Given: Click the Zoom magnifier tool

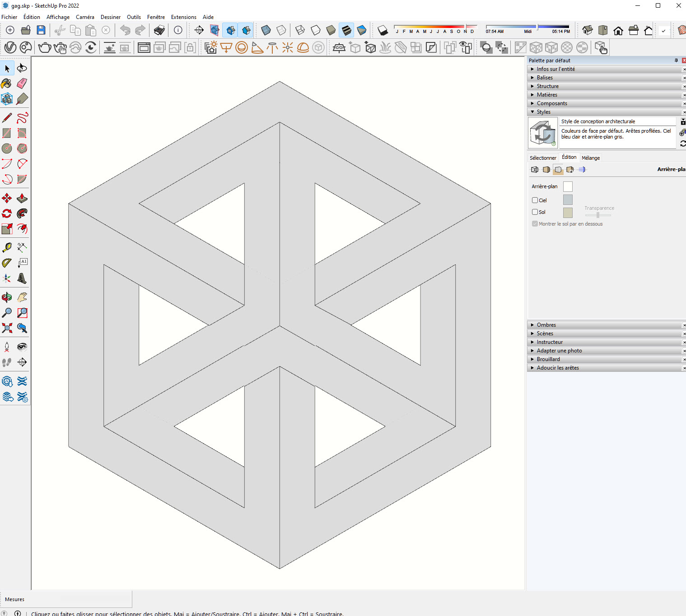Looking at the screenshot, I should [7, 313].
